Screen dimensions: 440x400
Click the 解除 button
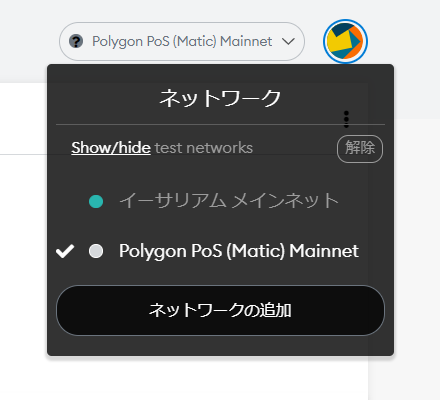click(x=360, y=149)
